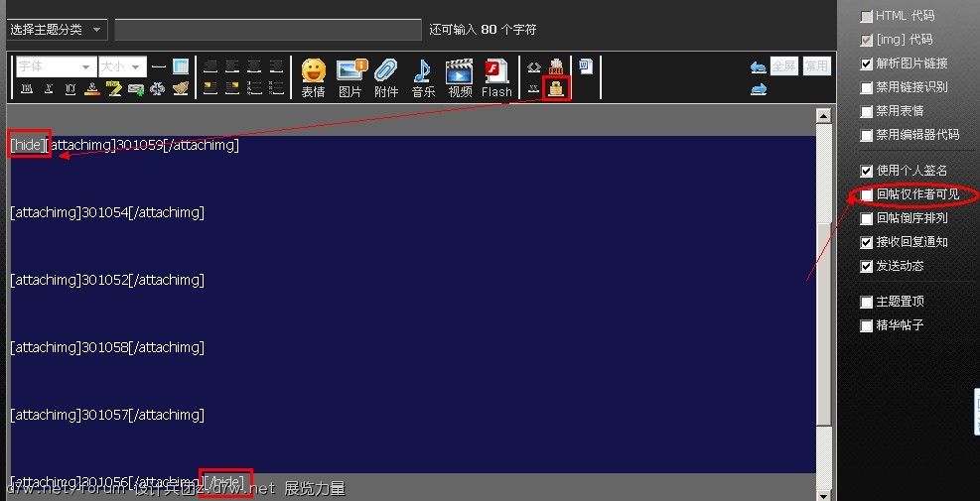Insert an unordered bullet list

276,88
